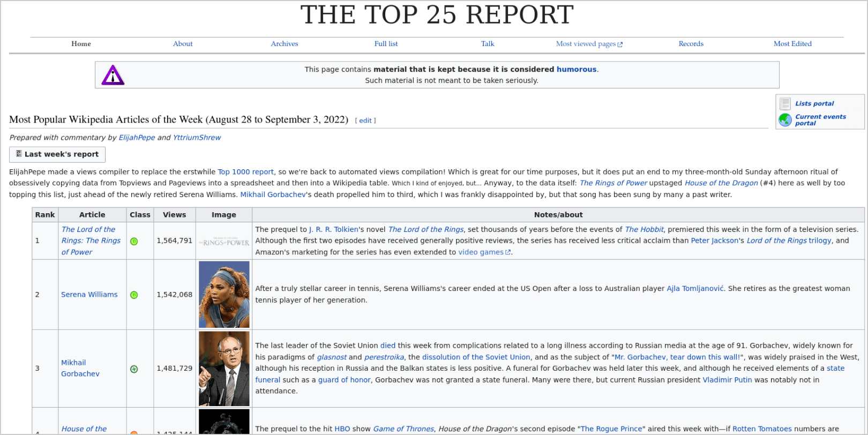Screen dimensions: 868x435
Task: Click the Rank column header
Action: click(45, 215)
